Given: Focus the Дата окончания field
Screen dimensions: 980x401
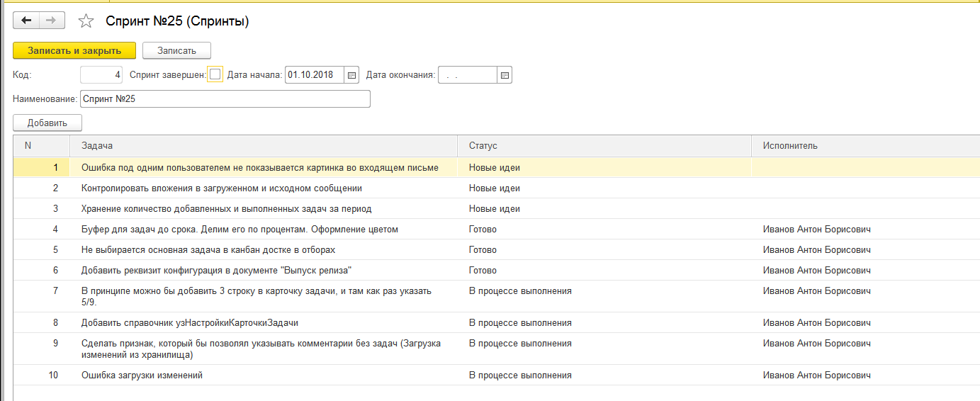Looking at the screenshot, I should tap(468, 74).
